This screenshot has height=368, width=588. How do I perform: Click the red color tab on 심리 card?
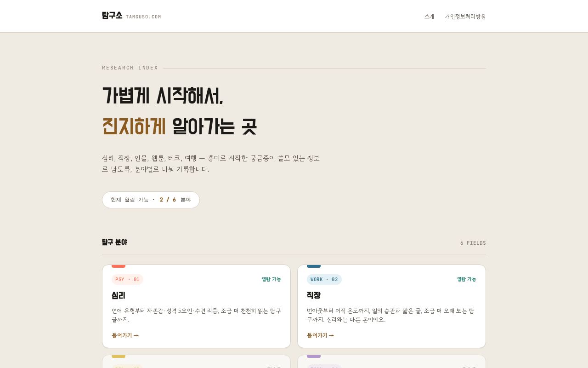tap(119, 266)
